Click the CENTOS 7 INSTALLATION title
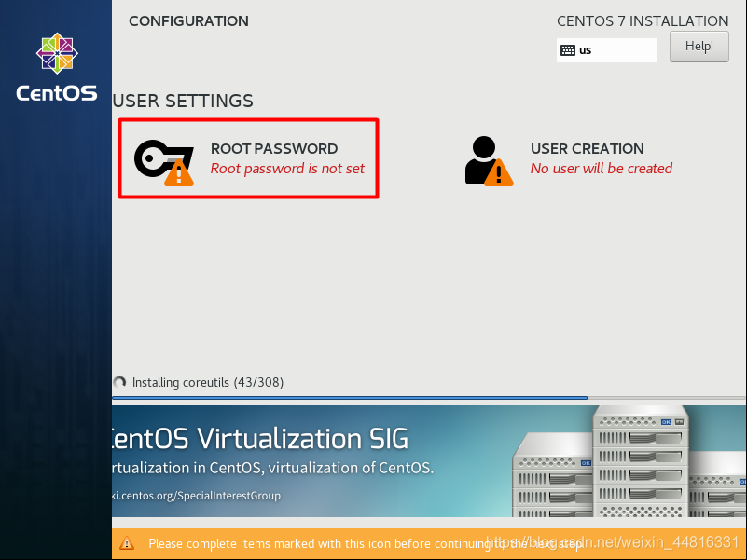This screenshot has width=747, height=560. [643, 20]
